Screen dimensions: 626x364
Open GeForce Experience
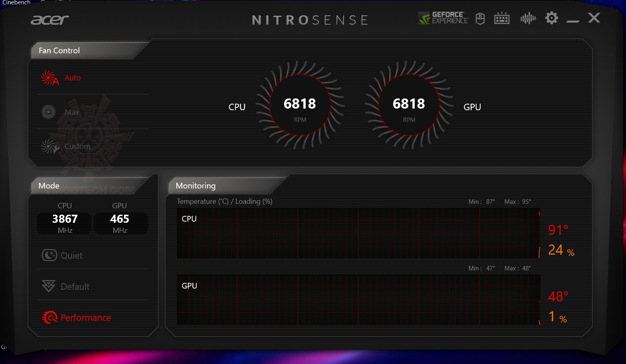tap(443, 18)
